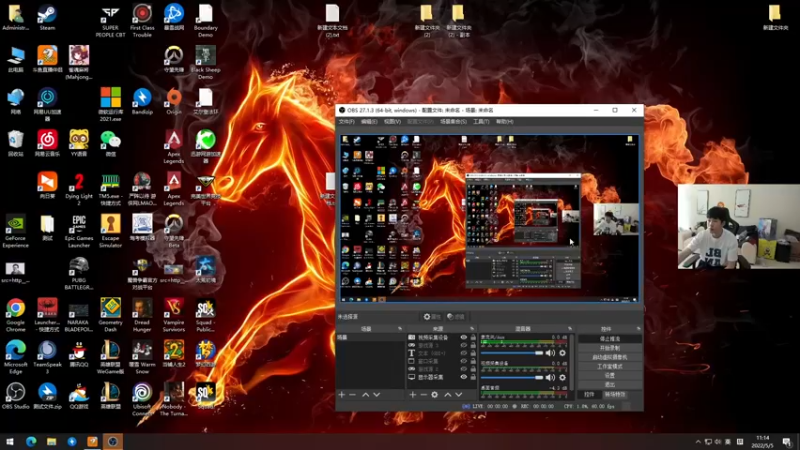Screen dimensions: 800x450
Task: Hide the bottom display capture source
Action: [x=463, y=377]
